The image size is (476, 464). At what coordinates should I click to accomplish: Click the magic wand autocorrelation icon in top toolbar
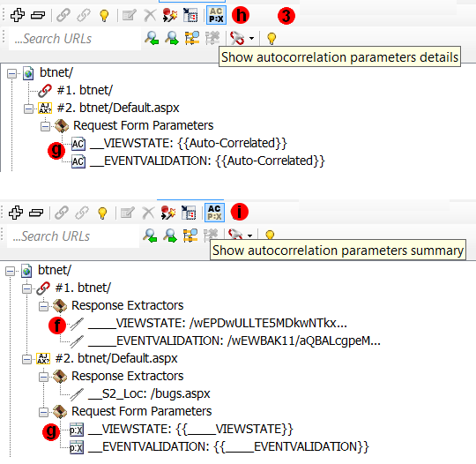[170, 15]
